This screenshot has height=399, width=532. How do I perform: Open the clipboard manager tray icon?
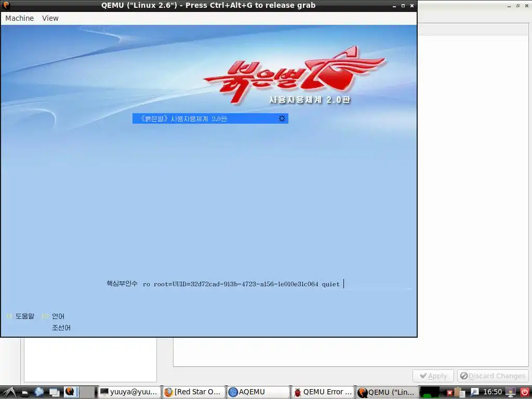(x=459, y=393)
